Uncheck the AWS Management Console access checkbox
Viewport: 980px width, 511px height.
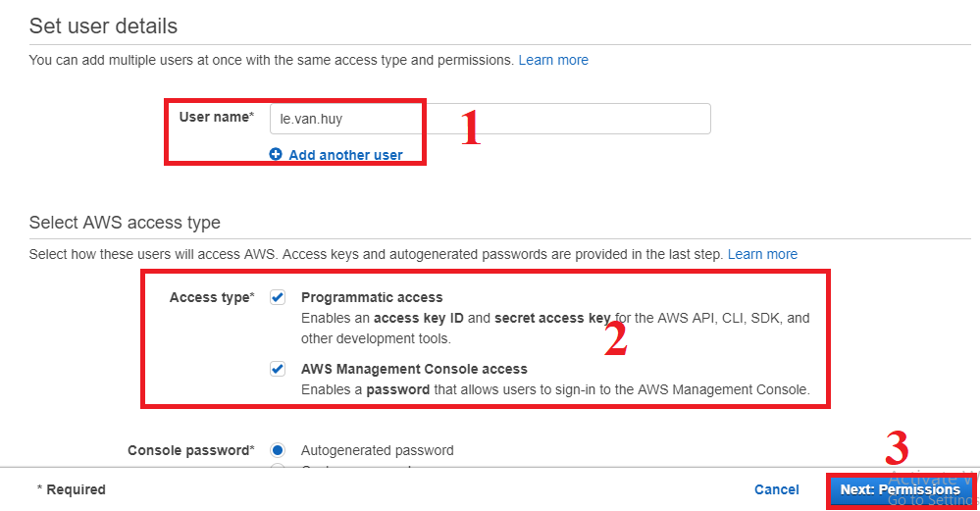(x=278, y=369)
